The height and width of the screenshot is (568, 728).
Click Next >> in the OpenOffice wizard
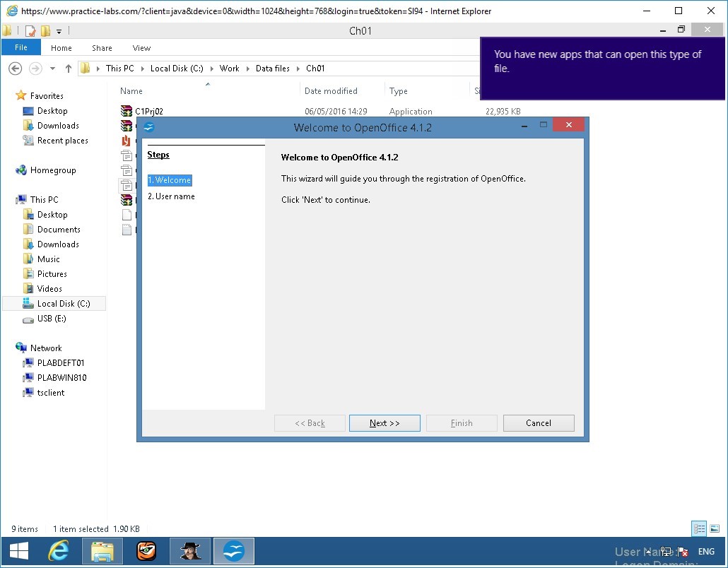point(384,422)
